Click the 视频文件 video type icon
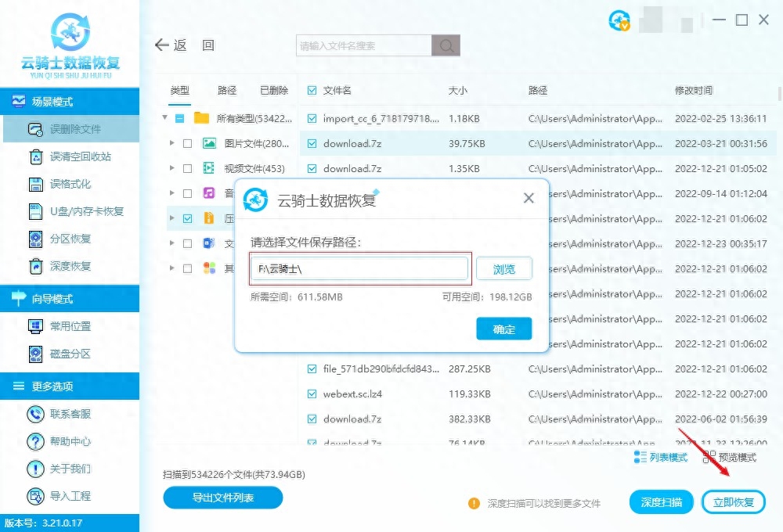This screenshot has width=783, height=532. pos(209,168)
